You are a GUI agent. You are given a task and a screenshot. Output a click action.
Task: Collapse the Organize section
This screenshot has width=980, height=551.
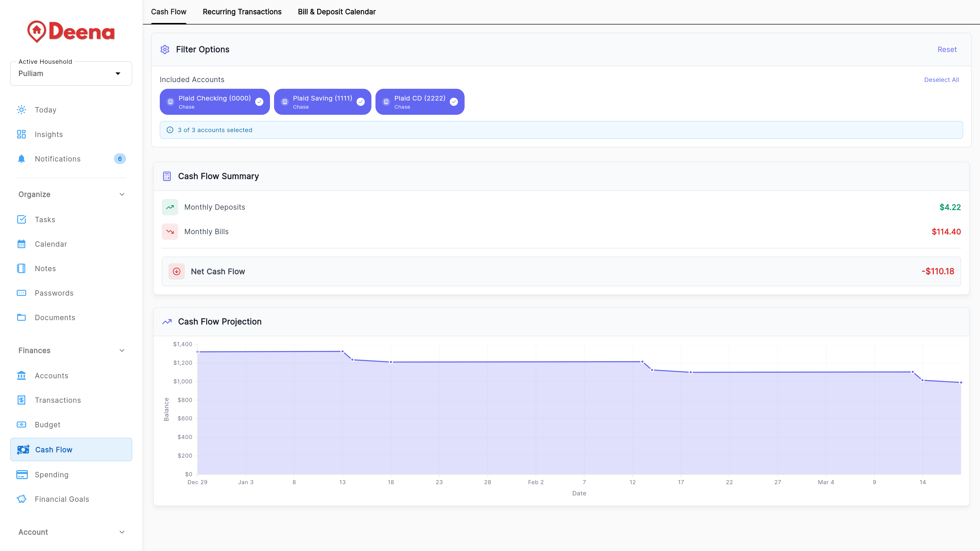point(122,194)
